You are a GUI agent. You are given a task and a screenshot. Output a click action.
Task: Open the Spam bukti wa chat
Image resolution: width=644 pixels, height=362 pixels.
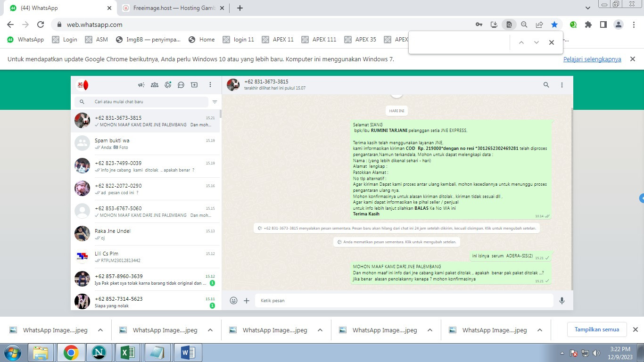click(145, 144)
